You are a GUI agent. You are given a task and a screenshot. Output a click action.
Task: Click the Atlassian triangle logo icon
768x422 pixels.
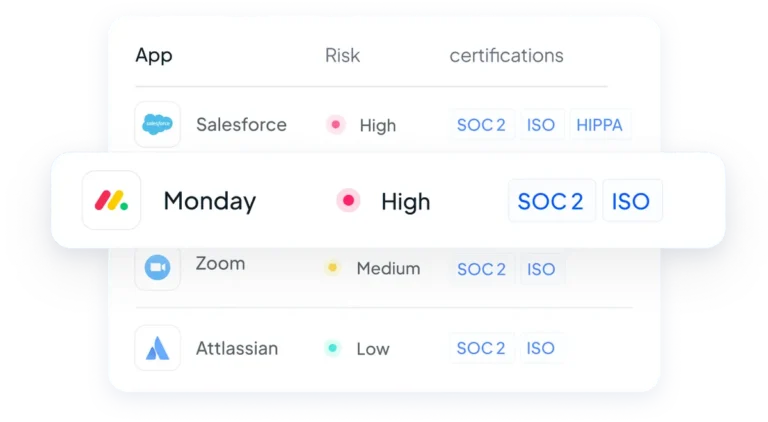point(157,348)
